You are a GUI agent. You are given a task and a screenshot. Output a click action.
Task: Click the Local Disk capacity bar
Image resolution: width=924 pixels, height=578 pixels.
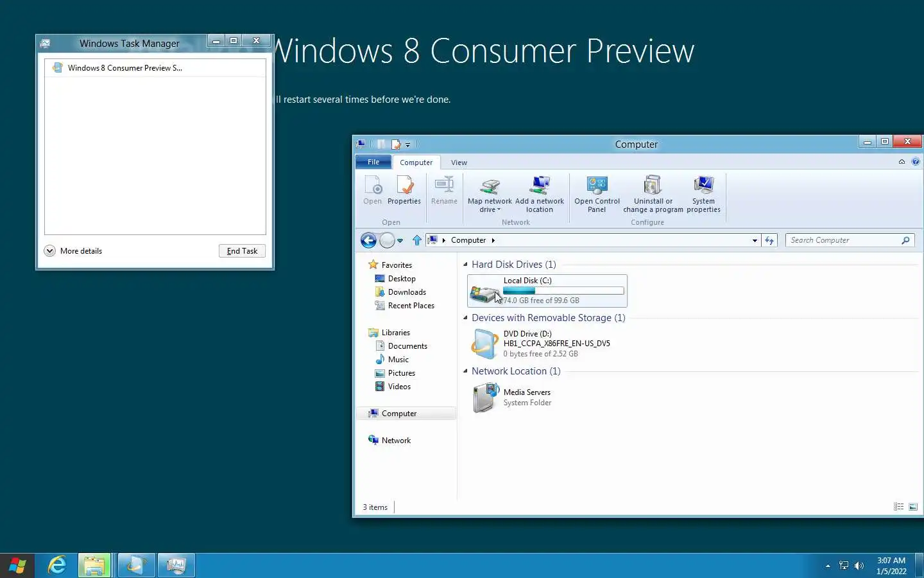click(x=563, y=291)
